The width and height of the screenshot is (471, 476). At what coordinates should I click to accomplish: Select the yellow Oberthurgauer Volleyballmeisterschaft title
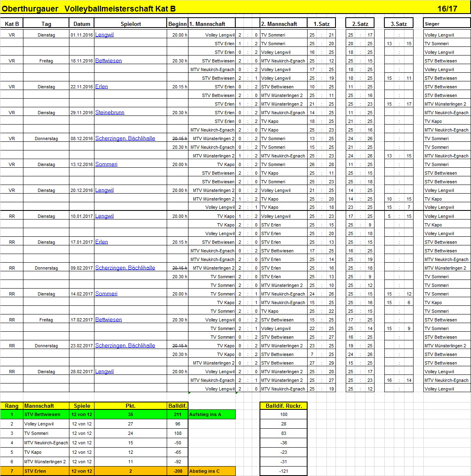[x=89, y=9]
